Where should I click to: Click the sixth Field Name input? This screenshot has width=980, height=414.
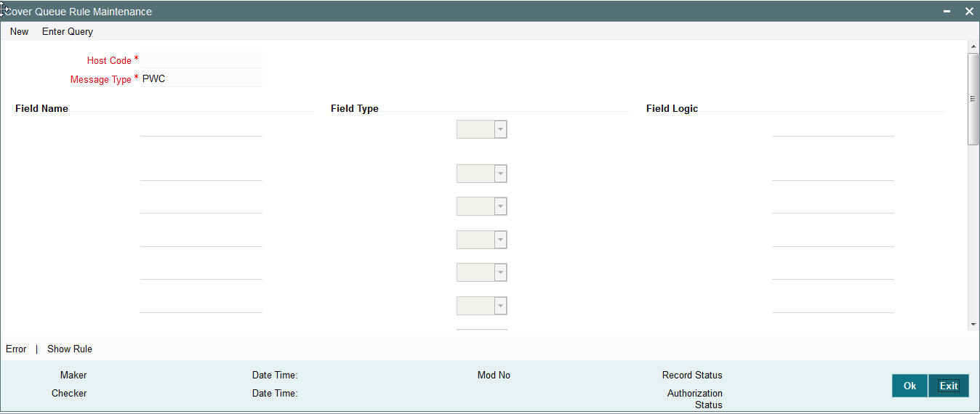point(201,305)
